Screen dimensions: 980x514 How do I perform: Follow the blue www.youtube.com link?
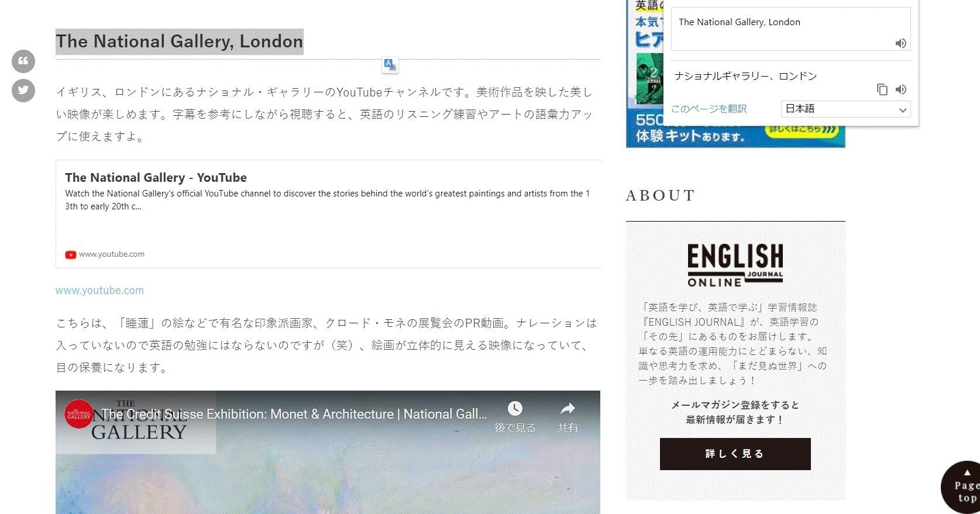tap(99, 291)
